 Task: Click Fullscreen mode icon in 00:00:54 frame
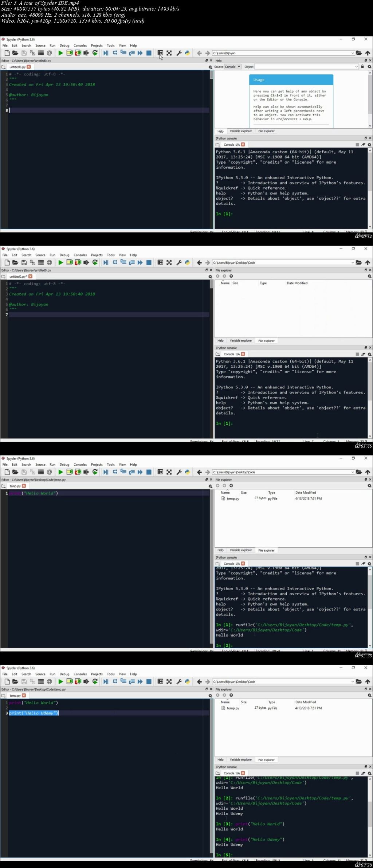(x=169, y=53)
